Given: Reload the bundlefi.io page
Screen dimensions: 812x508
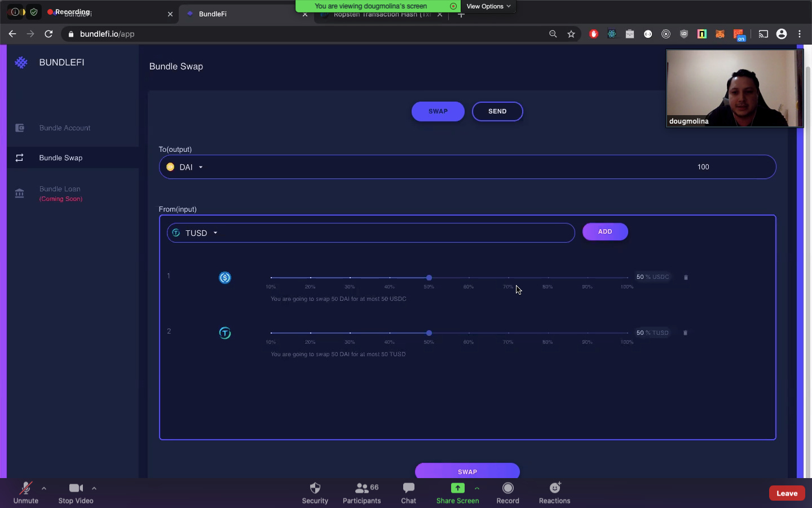Looking at the screenshot, I should (x=48, y=34).
